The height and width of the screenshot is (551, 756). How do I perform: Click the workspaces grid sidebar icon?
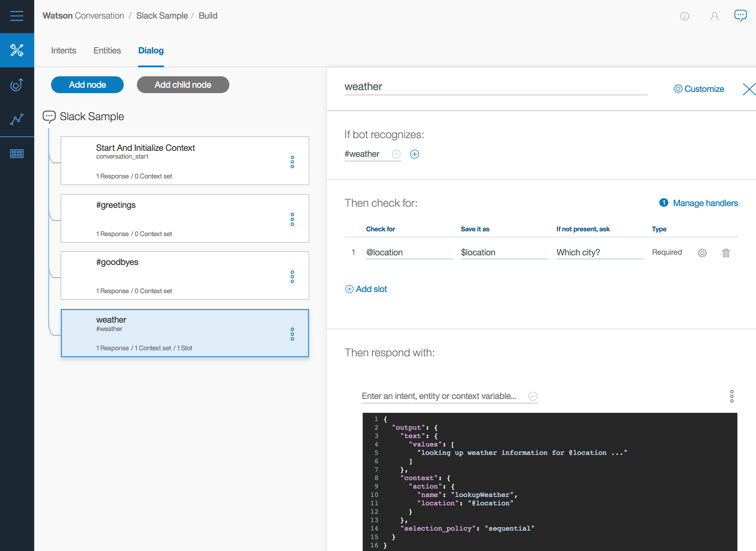[x=17, y=154]
